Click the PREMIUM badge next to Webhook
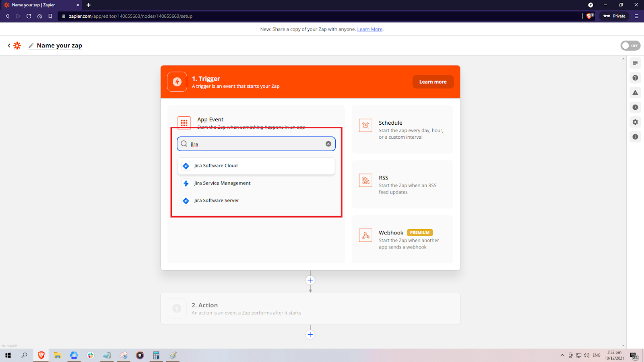644x362 pixels. (x=420, y=232)
